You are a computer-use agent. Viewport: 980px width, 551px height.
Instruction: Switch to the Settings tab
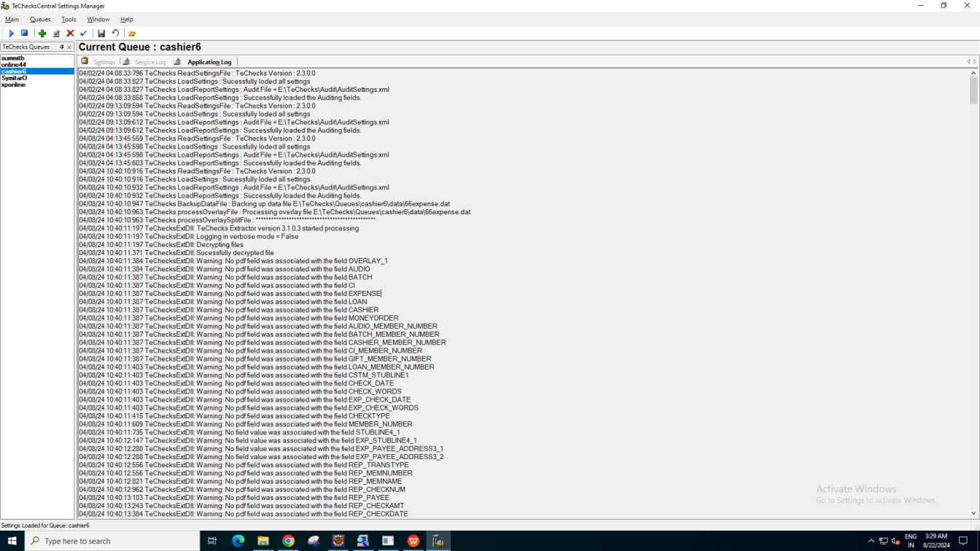(x=99, y=62)
